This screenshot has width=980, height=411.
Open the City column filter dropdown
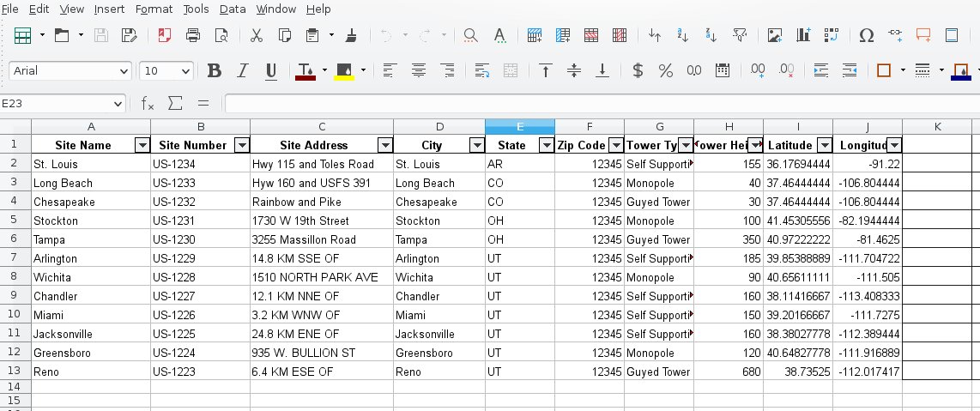click(x=476, y=145)
